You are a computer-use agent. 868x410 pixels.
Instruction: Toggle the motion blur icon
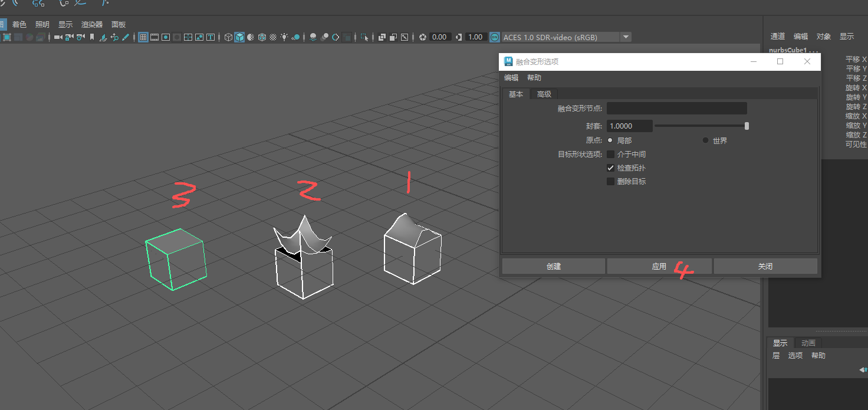tap(324, 37)
